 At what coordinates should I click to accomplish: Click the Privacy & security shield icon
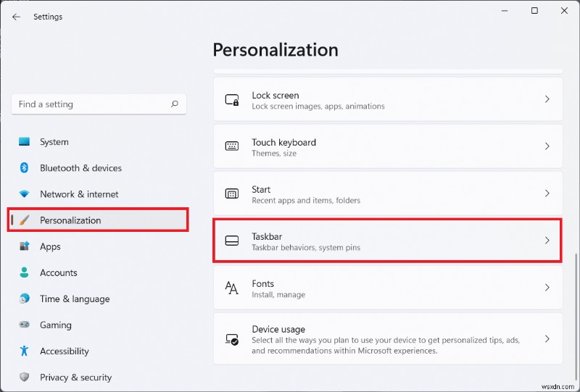pyautogui.click(x=24, y=378)
